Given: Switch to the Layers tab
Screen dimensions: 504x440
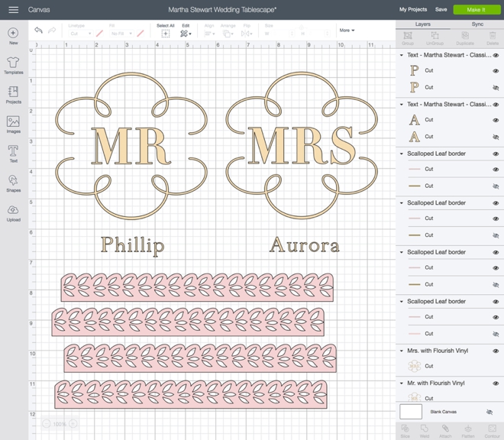Looking at the screenshot, I should point(423,24).
